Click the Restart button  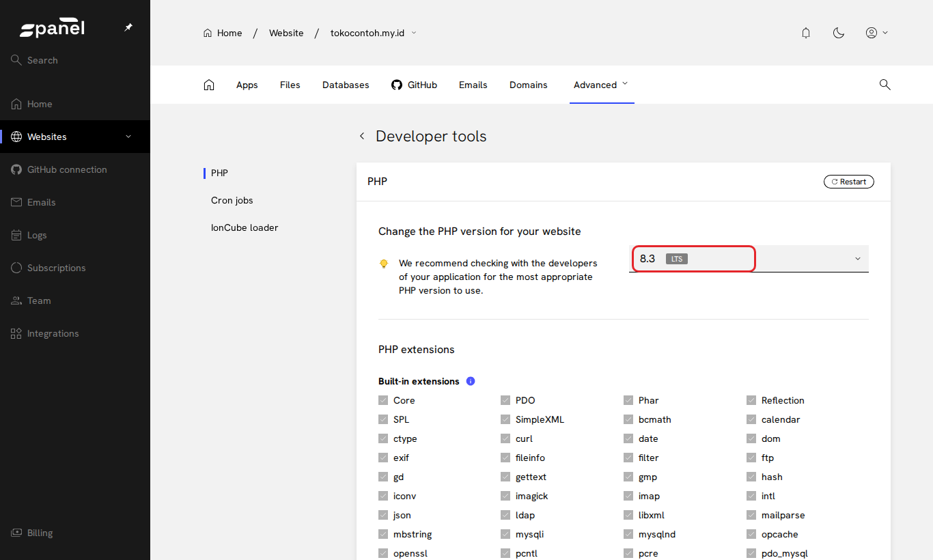[849, 182]
